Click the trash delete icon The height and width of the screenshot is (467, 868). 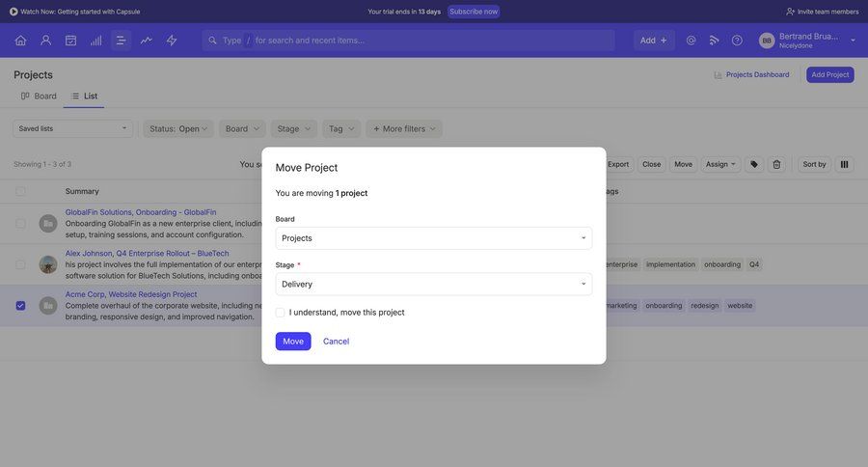coord(776,164)
